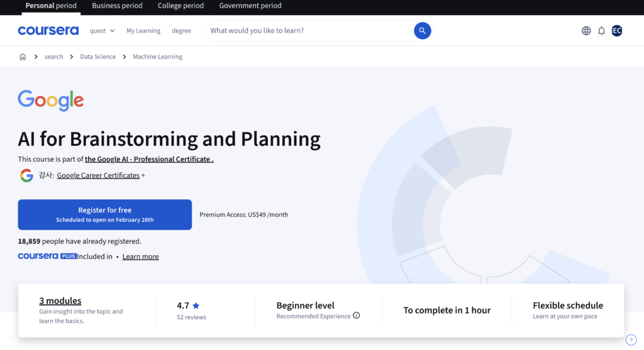Click 'Premium Access: US$49 /month' text
644x350 pixels.
click(x=244, y=215)
